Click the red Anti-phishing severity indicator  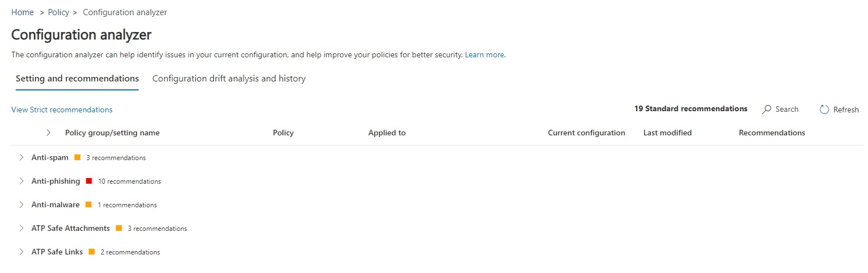(89, 181)
